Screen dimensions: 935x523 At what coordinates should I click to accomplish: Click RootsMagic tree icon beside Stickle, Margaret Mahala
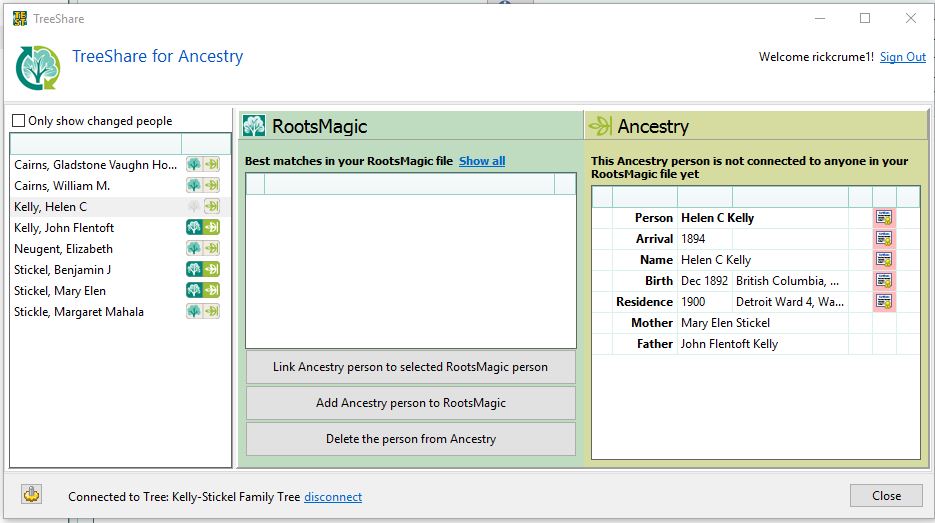(x=194, y=311)
